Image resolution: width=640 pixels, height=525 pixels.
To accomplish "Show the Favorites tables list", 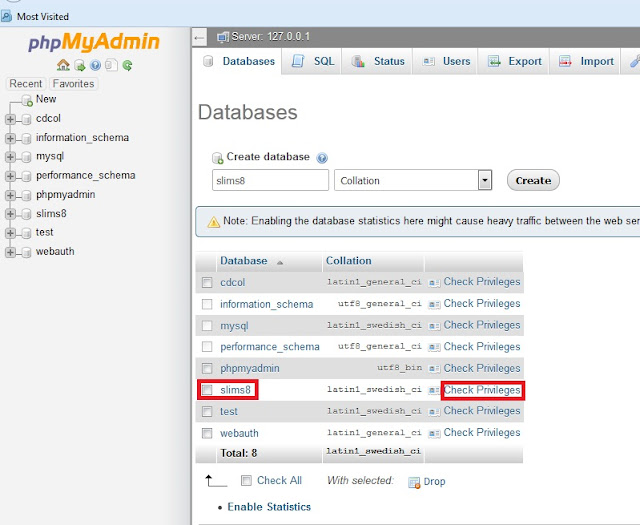I will pyautogui.click(x=73, y=84).
